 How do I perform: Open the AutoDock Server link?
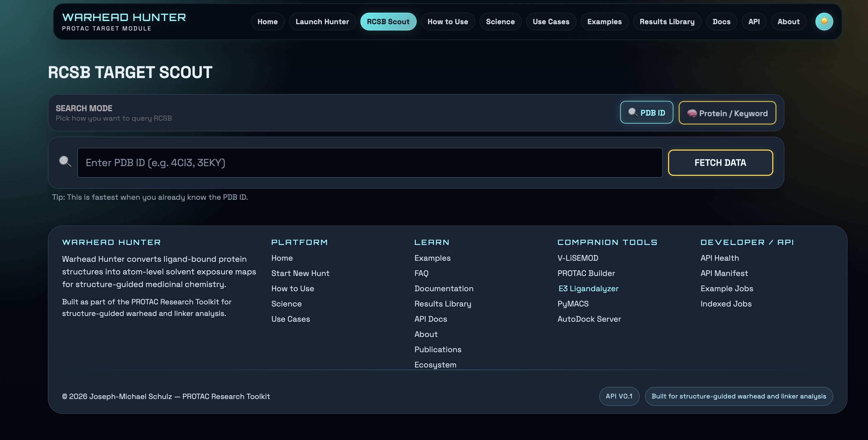point(589,319)
